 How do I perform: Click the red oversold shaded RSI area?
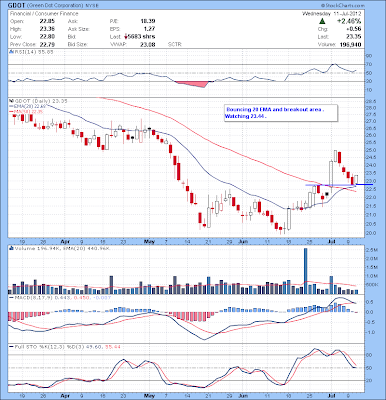(192, 84)
